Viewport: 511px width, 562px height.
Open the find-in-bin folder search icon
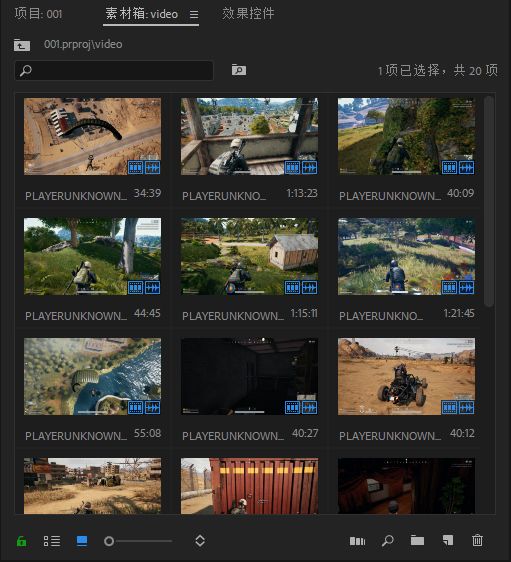coord(239,70)
